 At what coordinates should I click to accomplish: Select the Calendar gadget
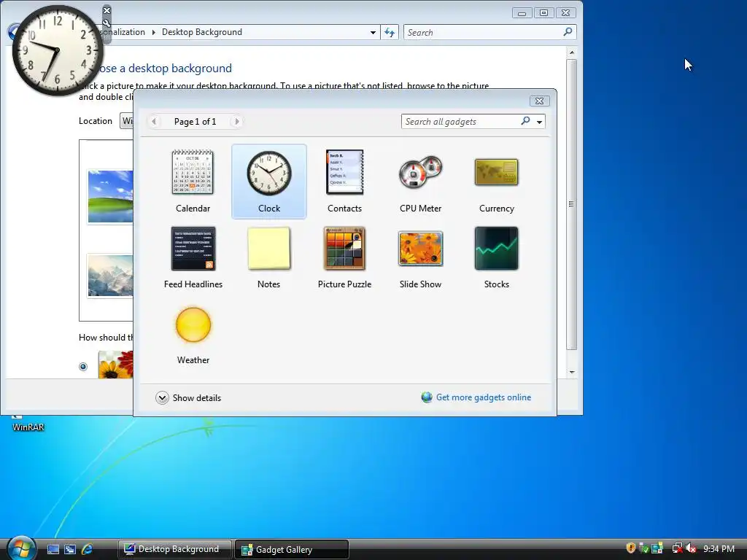[193, 182]
